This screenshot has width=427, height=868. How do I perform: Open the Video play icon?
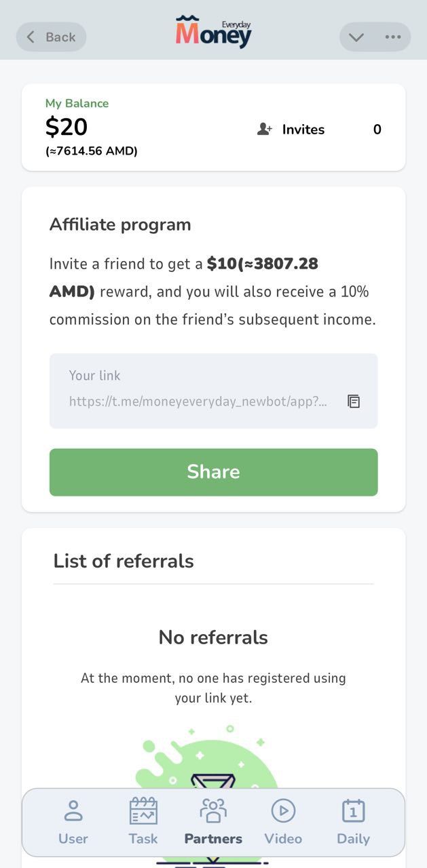(x=283, y=810)
